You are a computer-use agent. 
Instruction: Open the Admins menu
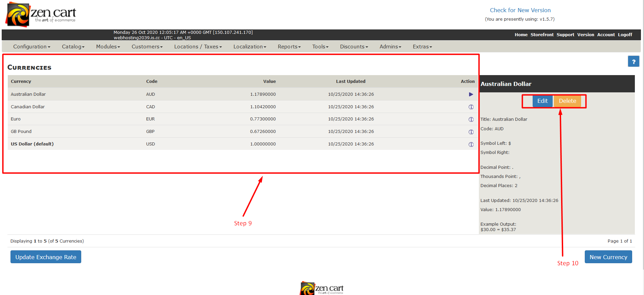click(x=390, y=47)
